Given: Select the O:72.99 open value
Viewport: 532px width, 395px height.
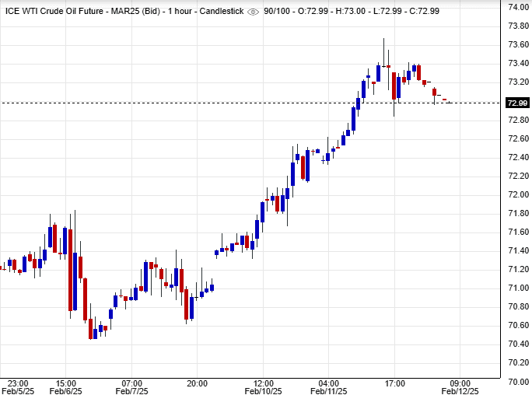Looking at the screenshot, I should (313, 9).
